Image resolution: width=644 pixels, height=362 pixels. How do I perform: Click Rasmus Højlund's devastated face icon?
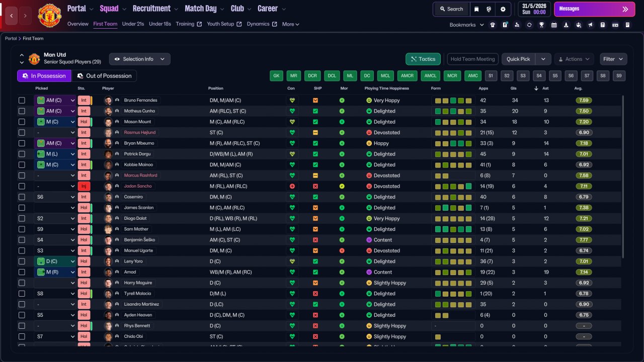[x=369, y=133]
